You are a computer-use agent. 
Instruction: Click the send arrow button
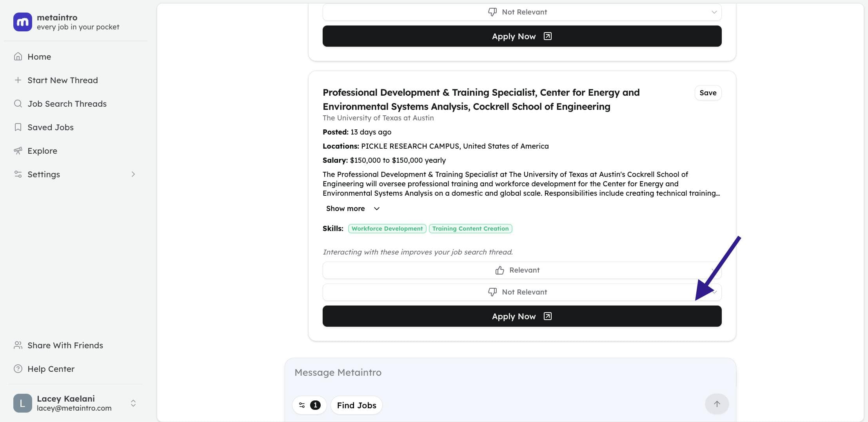[717, 404]
